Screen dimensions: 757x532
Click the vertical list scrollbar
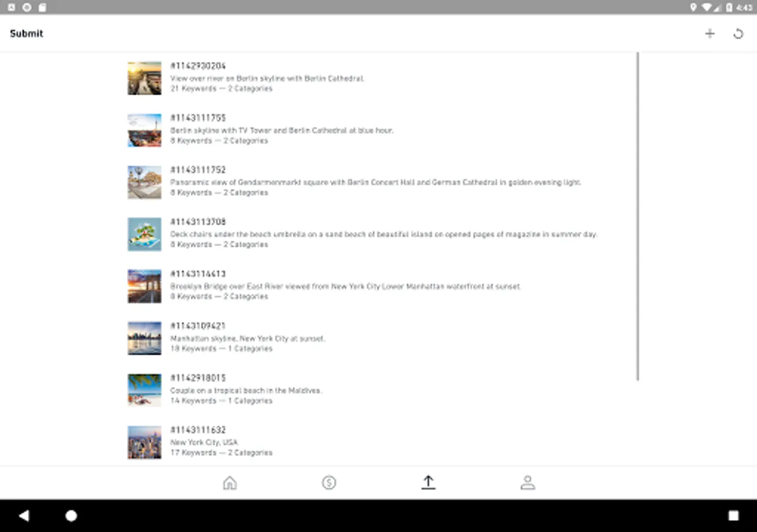click(x=638, y=216)
